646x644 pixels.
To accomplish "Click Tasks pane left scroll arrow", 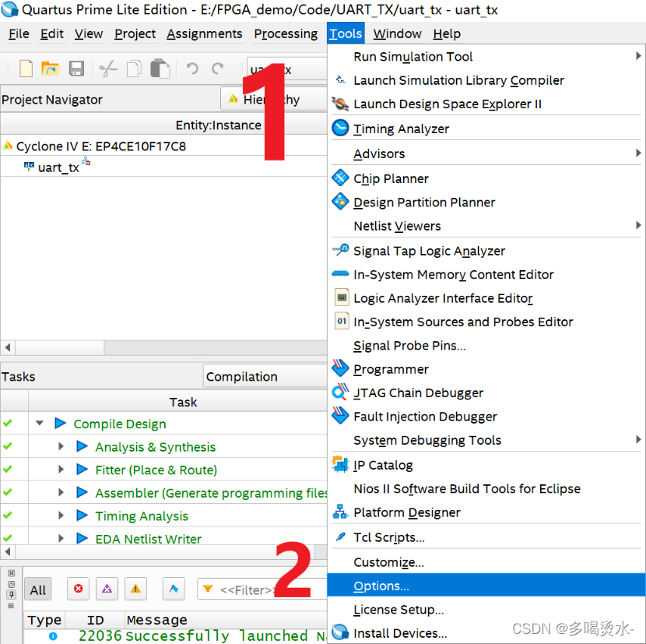I will coord(8,551).
